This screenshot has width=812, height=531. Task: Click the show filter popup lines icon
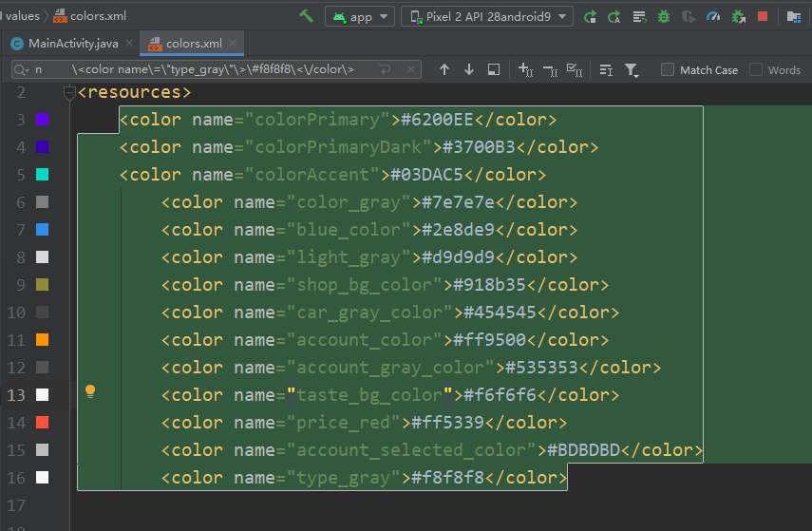(x=606, y=70)
